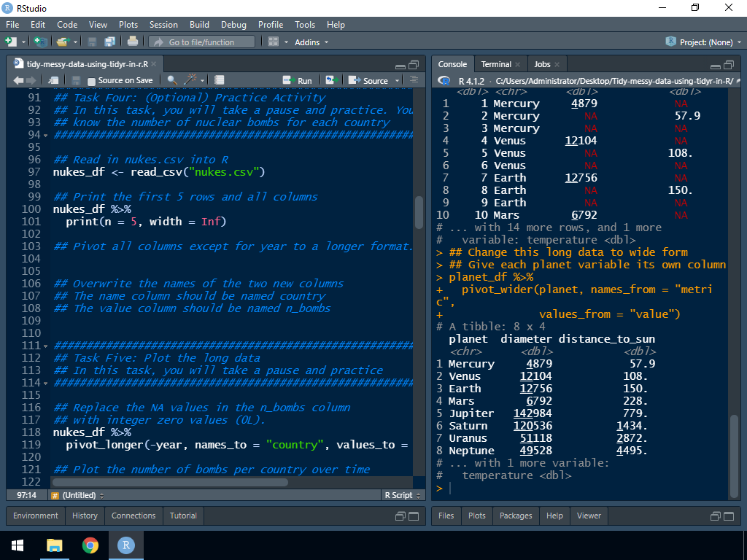Click the Re-run previous code region icon
Screen dimensions: 747x560
pos(331,80)
